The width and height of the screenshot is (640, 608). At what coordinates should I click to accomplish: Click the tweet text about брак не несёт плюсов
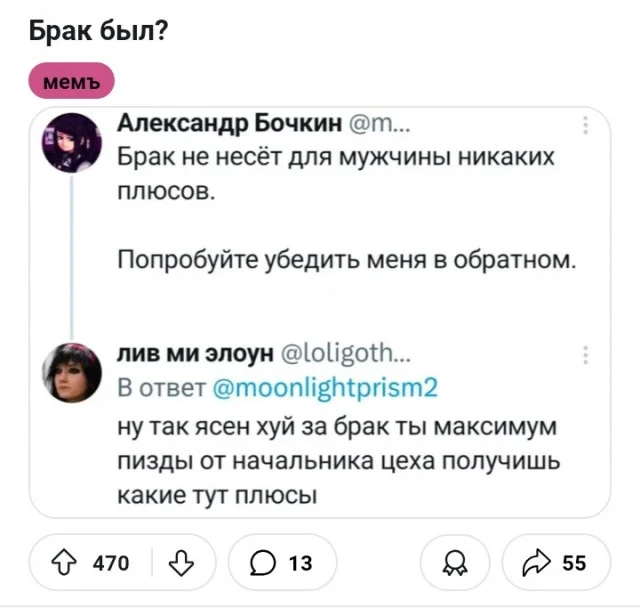[335, 173]
